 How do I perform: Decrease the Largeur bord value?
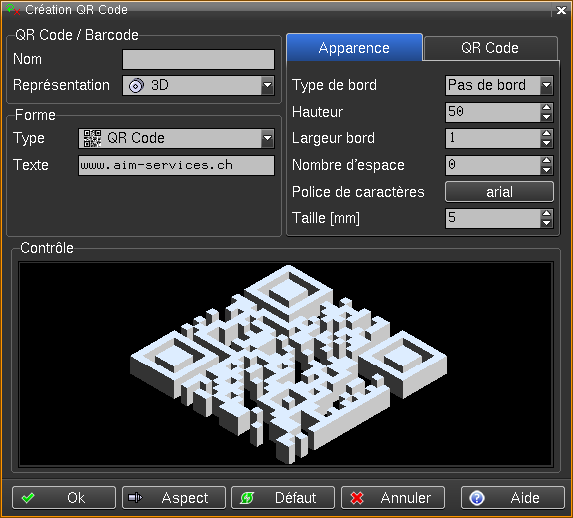pyautogui.click(x=547, y=143)
